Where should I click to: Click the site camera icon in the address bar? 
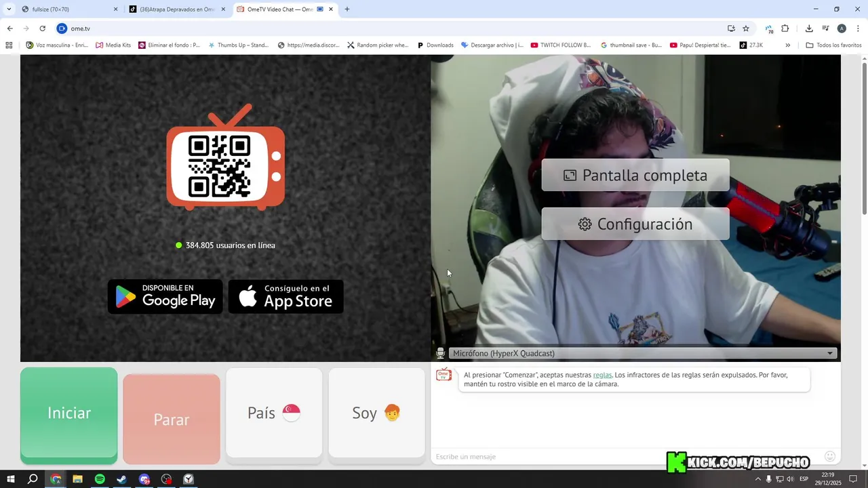62,28
